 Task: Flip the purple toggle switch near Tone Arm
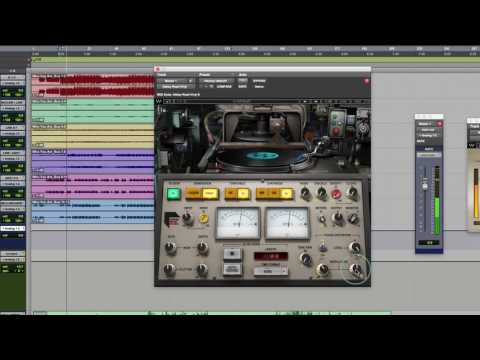pyautogui.click(x=322, y=248)
